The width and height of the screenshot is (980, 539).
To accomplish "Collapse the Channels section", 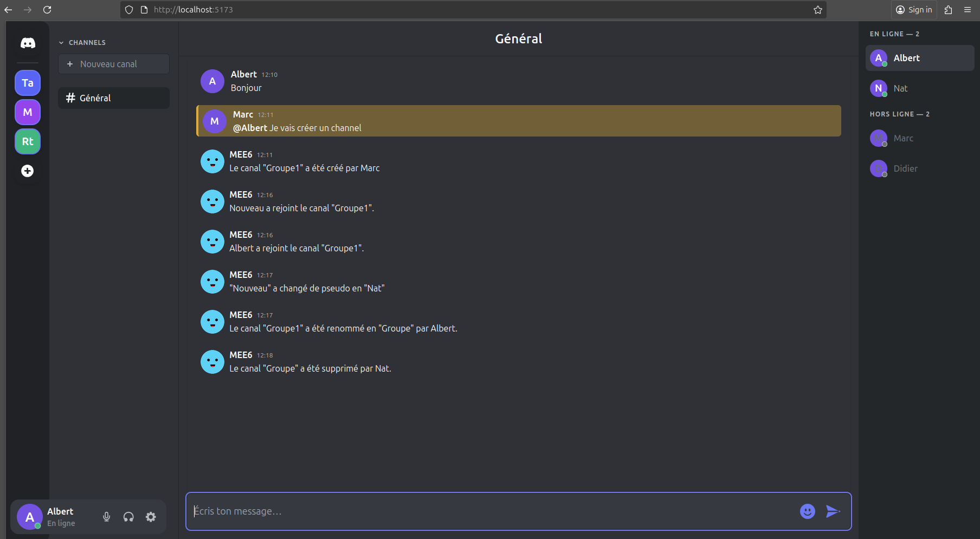I will pos(61,43).
